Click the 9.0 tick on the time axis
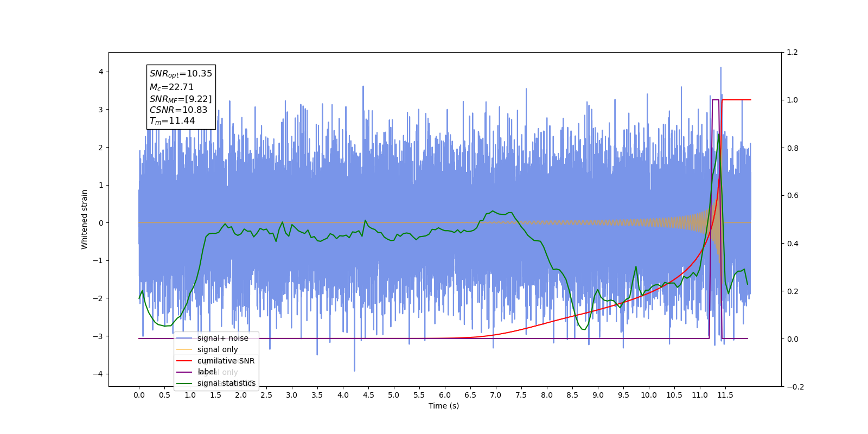The height and width of the screenshot is (434, 868). point(598,395)
